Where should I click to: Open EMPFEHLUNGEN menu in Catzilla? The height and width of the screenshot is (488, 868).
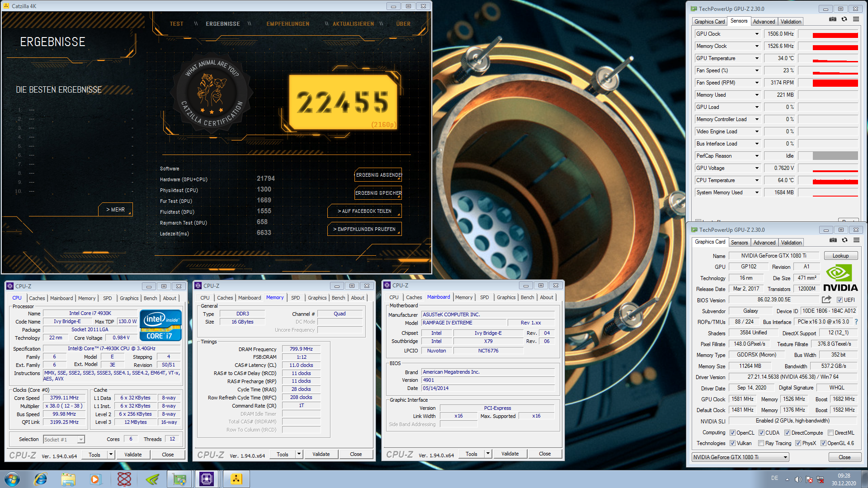288,24
